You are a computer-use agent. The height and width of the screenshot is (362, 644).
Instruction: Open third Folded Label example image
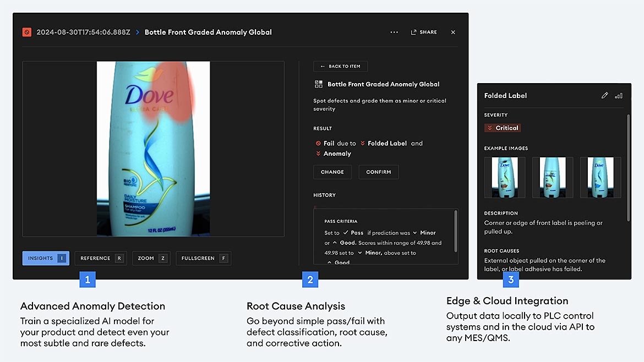pyautogui.click(x=601, y=177)
